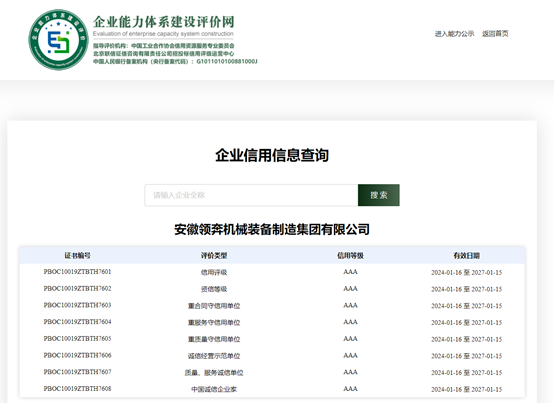Click the 重质量守信用单位 cell
554x403 pixels.
pos(214,339)
